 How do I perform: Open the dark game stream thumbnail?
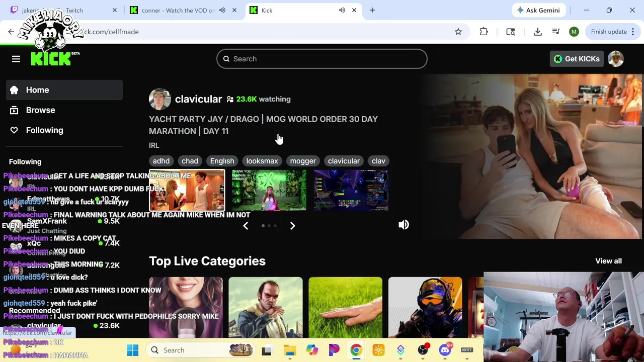click(x=351, y=190)
